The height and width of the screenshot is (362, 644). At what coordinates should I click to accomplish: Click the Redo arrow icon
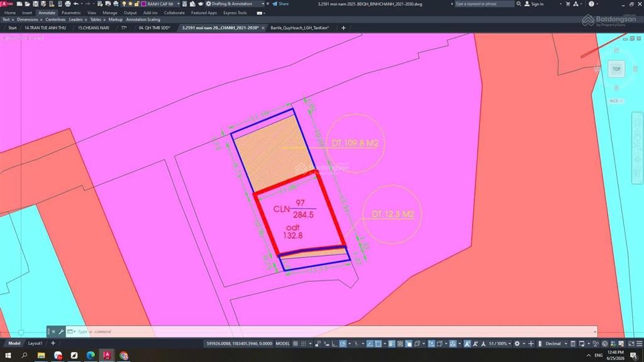[87, 4]
